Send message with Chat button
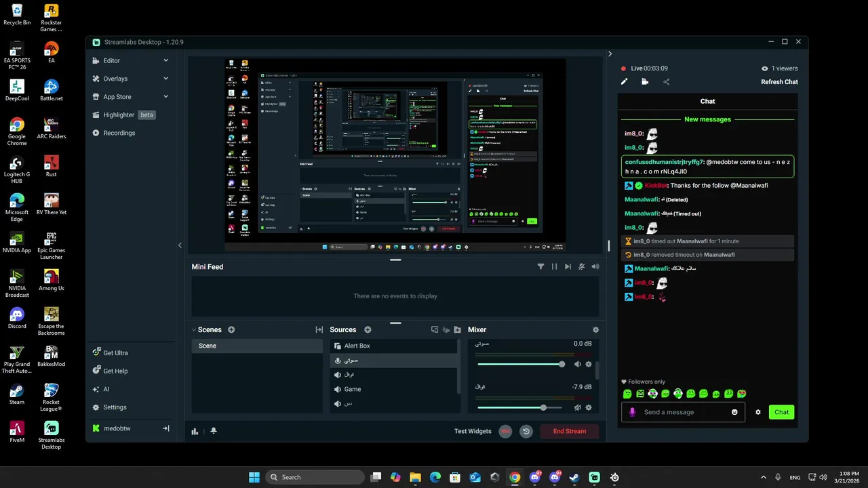The width and height of the screenshot is (868, 488). pos(782,412)
